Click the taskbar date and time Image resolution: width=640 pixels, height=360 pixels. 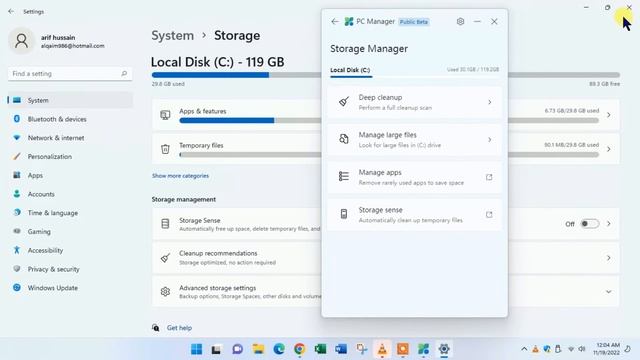click(608, 349)
